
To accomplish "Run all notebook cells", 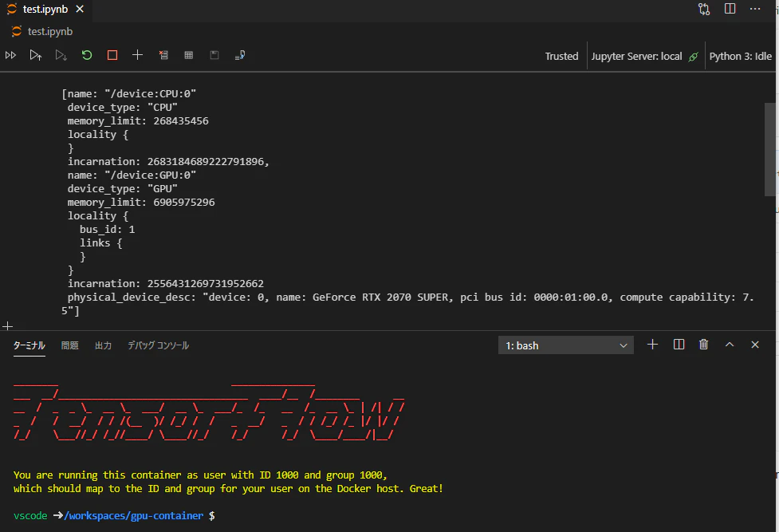I will pyautogui.click(x=10, y=55).
